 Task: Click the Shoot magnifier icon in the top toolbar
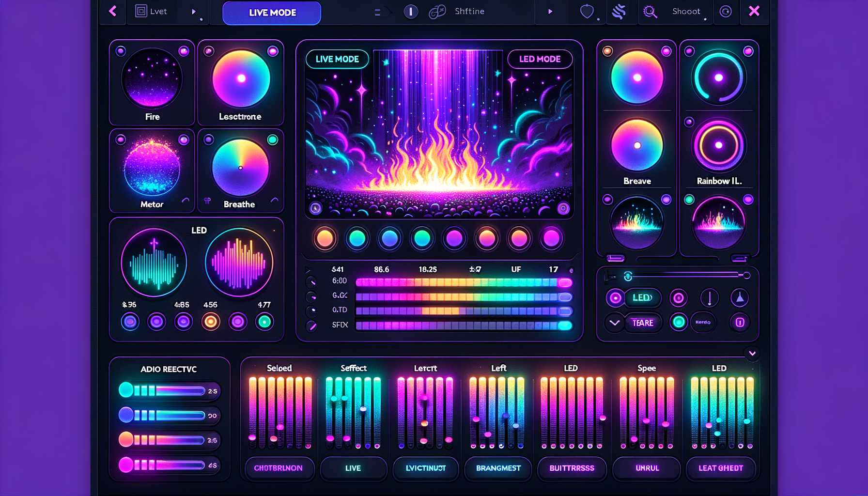click(650, 11)
